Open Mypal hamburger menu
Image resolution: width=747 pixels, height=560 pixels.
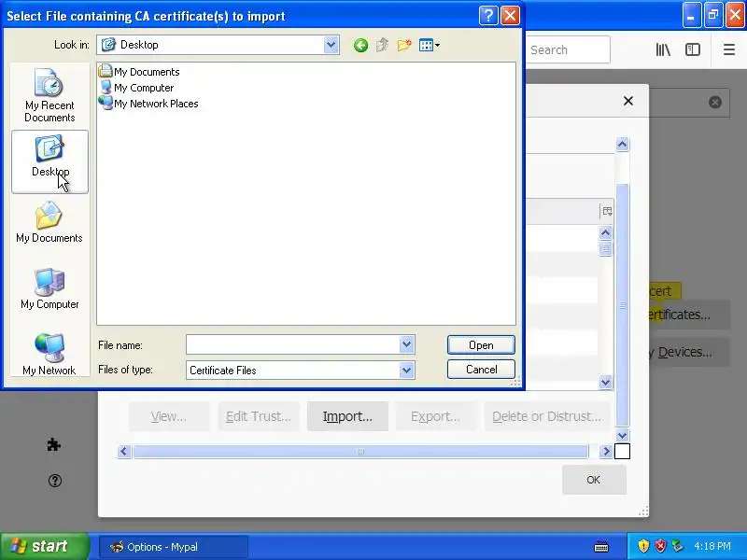[729, 49]
